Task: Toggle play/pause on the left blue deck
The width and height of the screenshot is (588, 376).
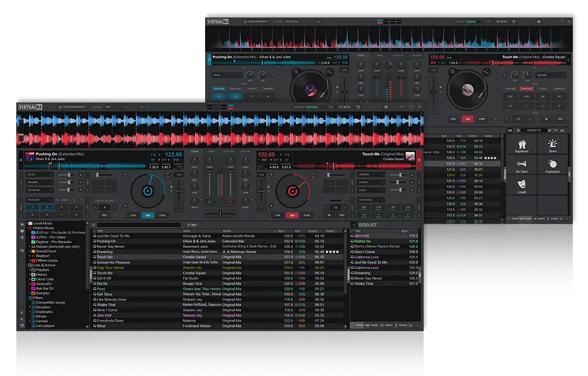Action: (x=148, y=215)
